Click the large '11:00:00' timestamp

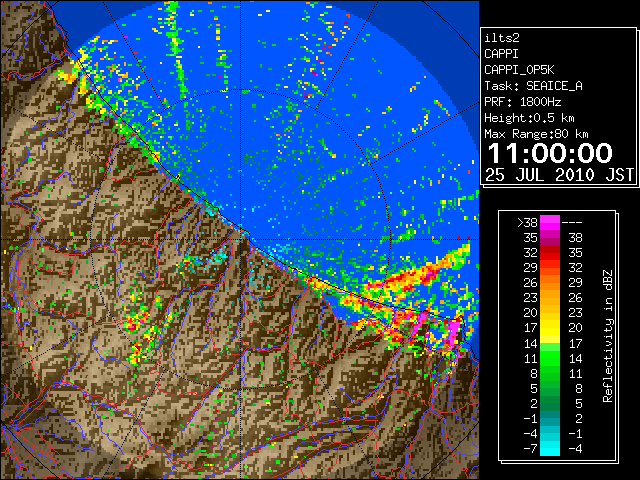[x=550, y=153]
